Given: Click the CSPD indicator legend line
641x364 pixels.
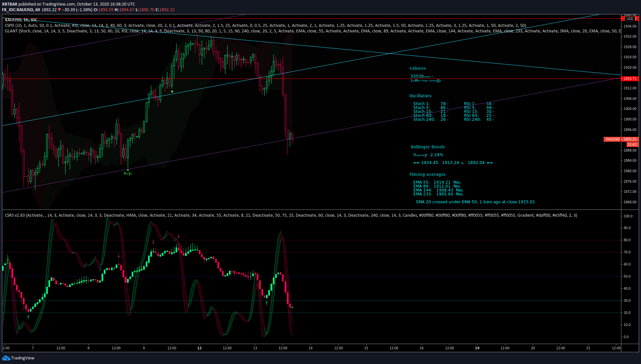Looking at the screenshot, I should point(265,25).
